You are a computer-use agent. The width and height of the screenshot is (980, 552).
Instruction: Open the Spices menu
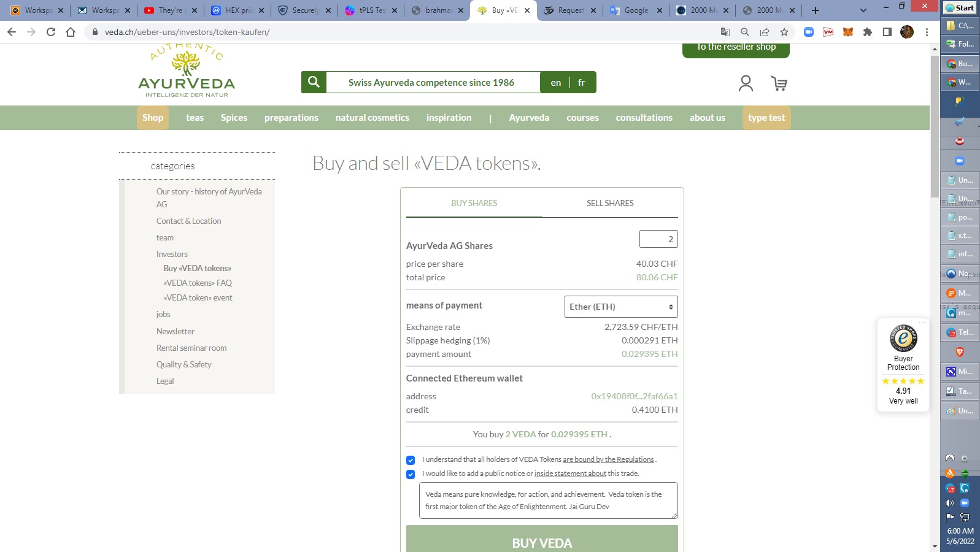pos(234,118)
